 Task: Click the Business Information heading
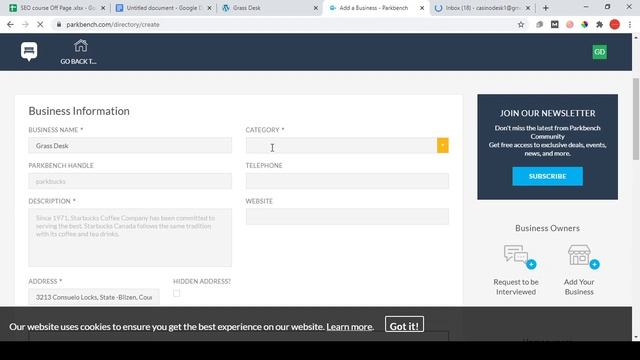pyautogui.click(x=79, y=111)
